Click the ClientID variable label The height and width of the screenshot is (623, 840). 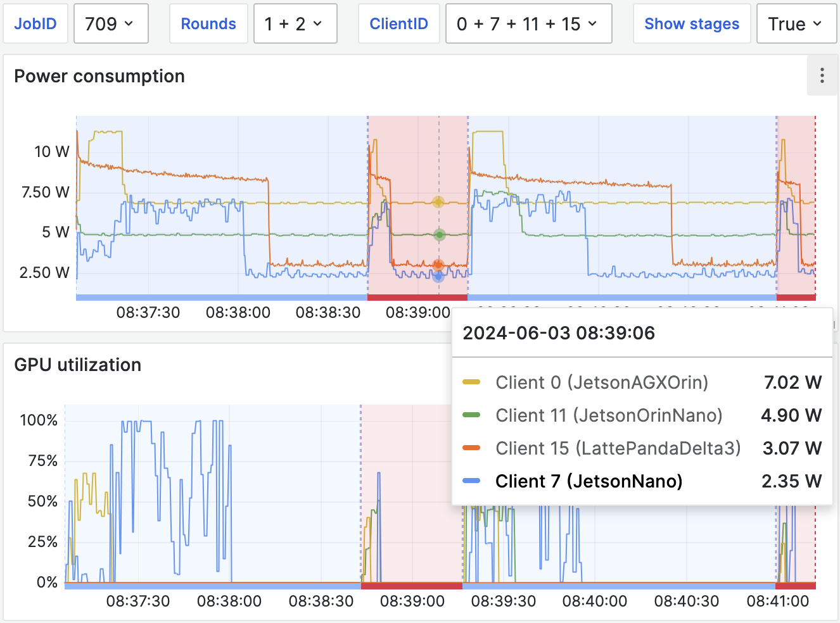(398, 24)
